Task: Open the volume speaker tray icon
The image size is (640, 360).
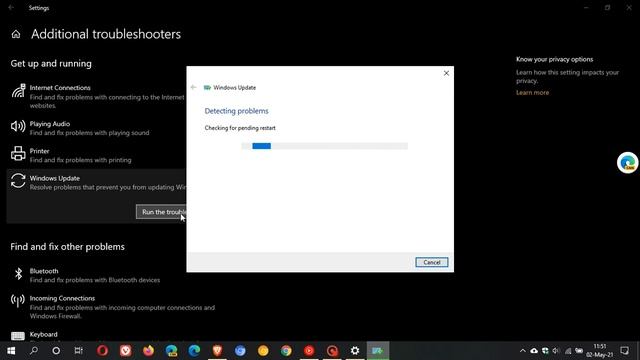Action: pyautogui.click(x=556, y=351)
